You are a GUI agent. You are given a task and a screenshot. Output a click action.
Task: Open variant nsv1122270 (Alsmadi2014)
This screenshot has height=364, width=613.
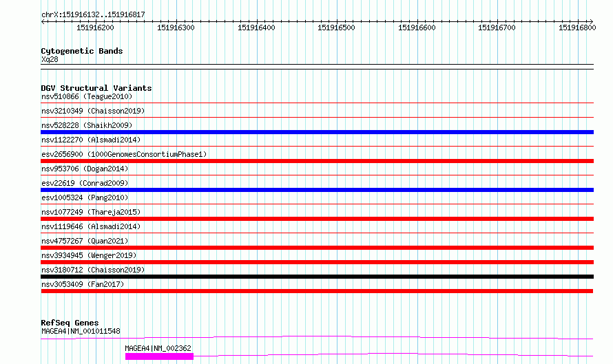click(x=91, y=140)
